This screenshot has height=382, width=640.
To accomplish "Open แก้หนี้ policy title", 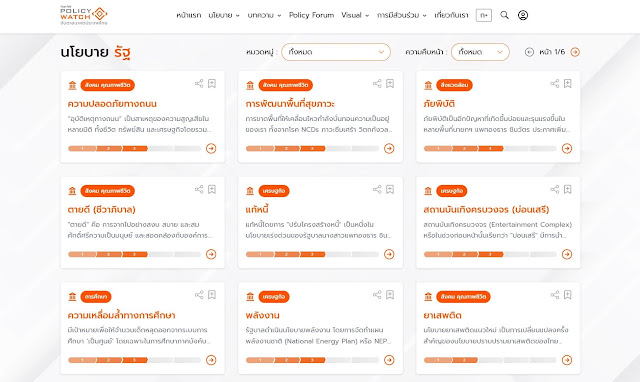I will [257, 209].
